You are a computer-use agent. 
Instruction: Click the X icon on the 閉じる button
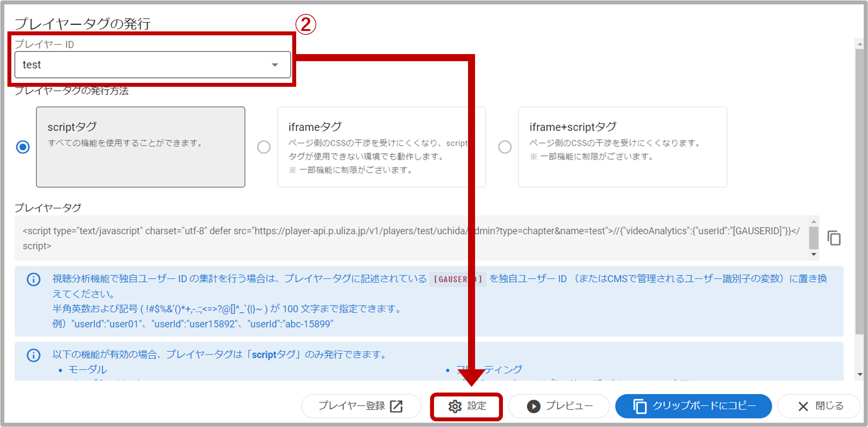[x=803, y=407]
